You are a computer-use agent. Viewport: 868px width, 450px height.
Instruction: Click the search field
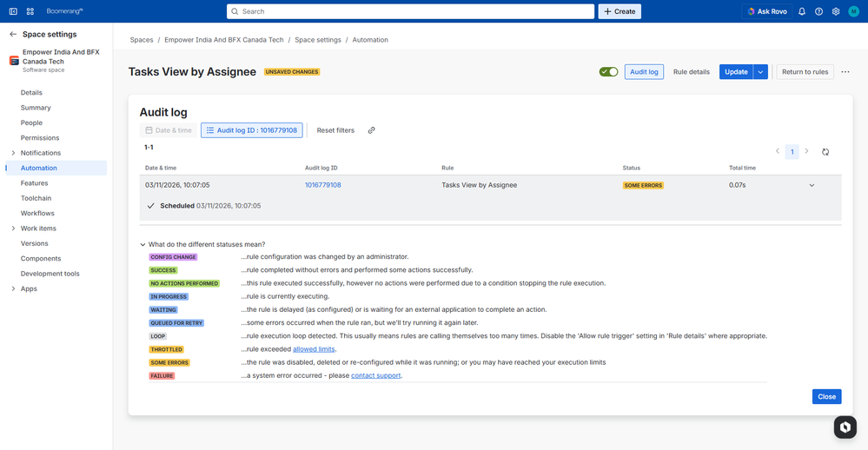410,11
